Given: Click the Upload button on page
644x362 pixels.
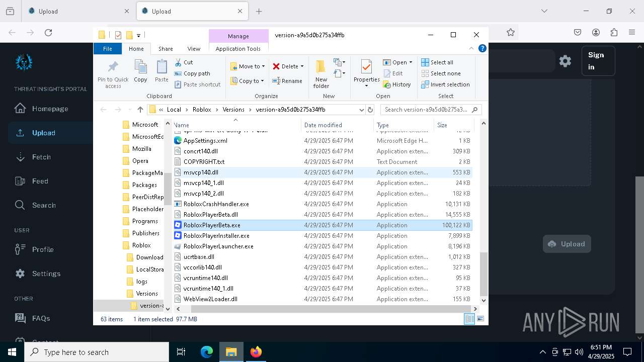Looking at the screenshot, I should pyautogui.click(x=567, y=244).
